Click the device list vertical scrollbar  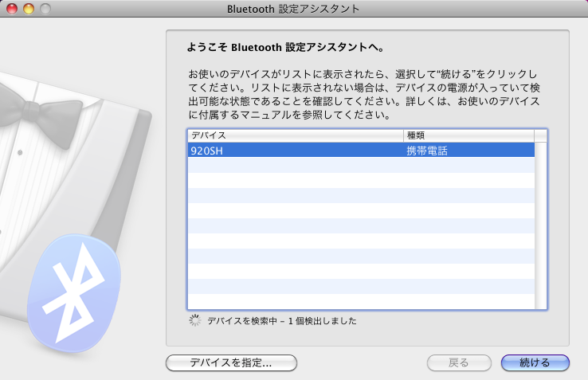(540, 225)
